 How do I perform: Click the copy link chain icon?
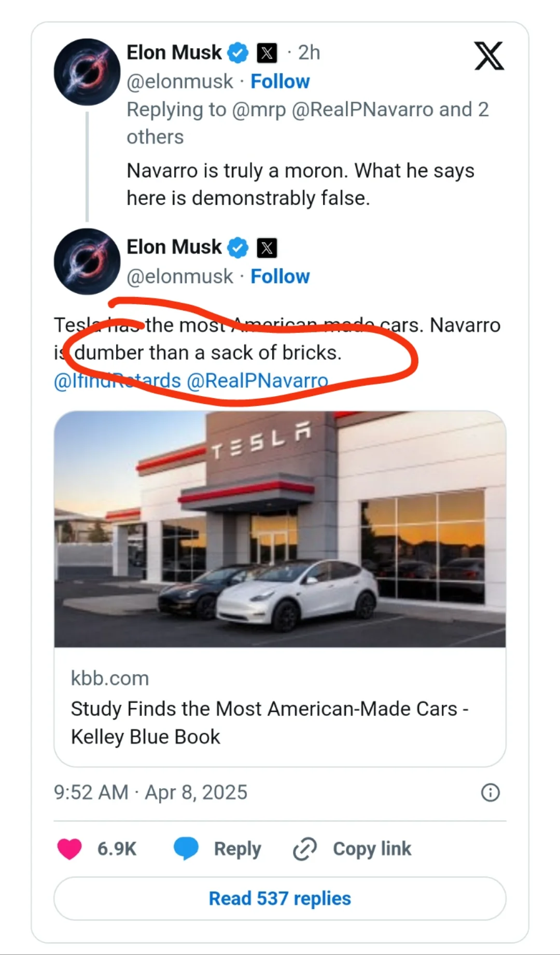pos(305,849)
